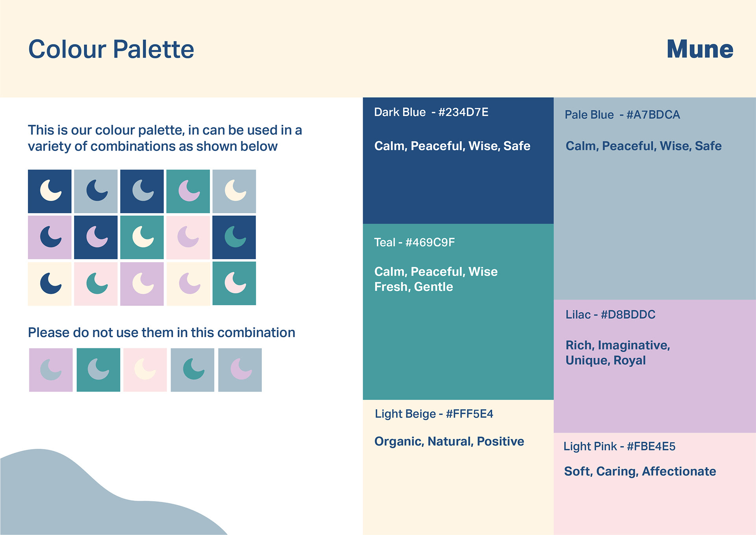
Task: Select the lilac moon on light pink tile
Action: [188, 237]
